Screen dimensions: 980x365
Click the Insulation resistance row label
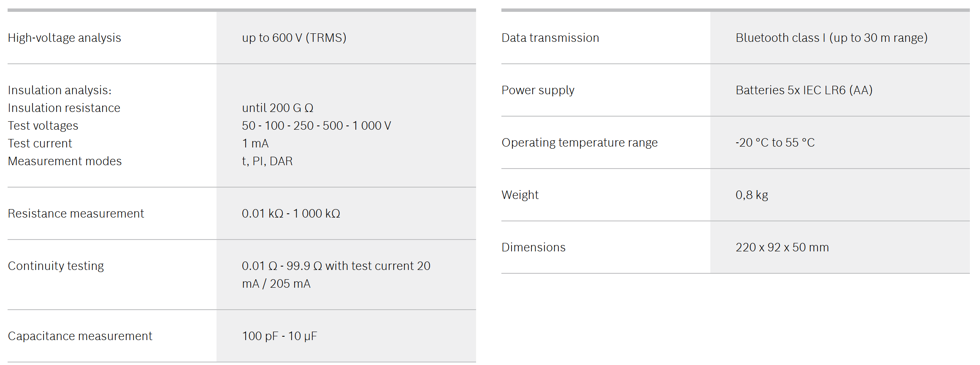tap(64, 108)
